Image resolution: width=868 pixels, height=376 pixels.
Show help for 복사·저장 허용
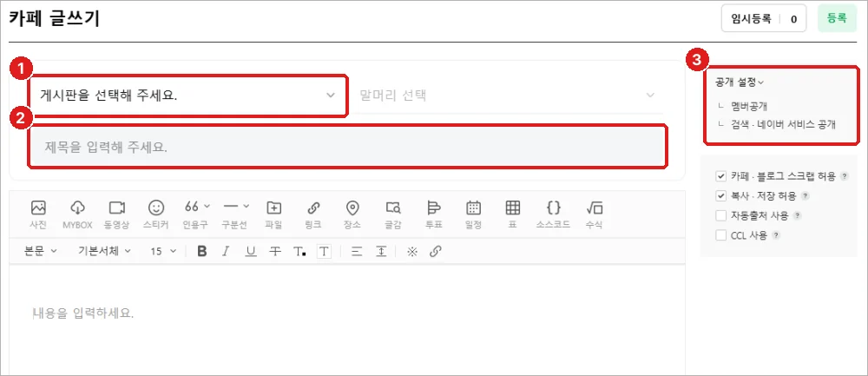[x=806, y=196]
